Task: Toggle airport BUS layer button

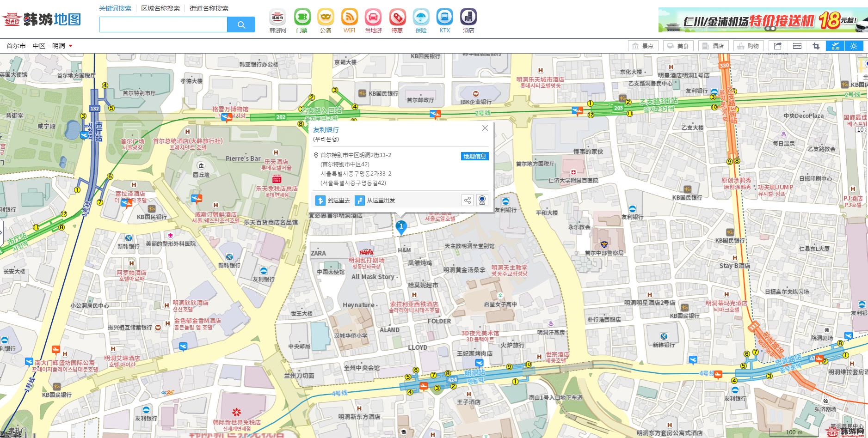Action: point(835,46)
